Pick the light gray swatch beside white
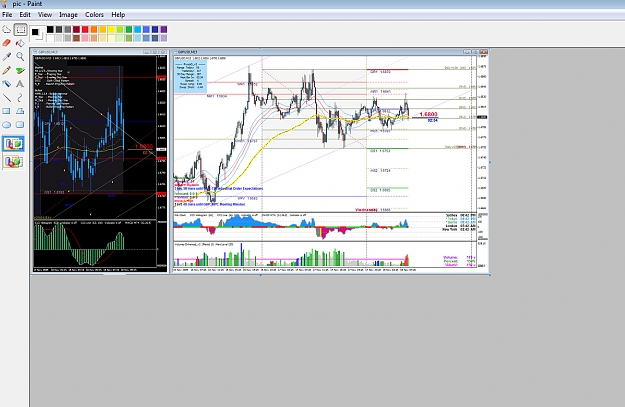Screen dimensions: 625x407 [x=59, y=38]
